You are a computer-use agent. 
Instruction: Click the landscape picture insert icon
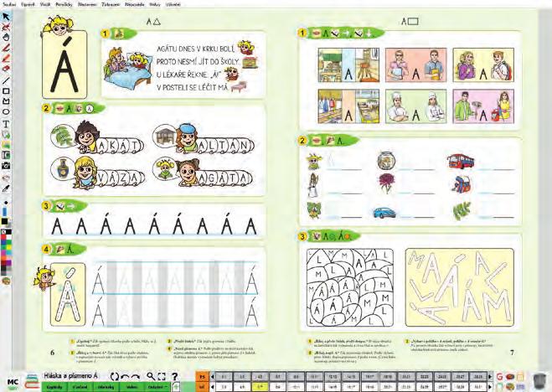coord(6,145)
